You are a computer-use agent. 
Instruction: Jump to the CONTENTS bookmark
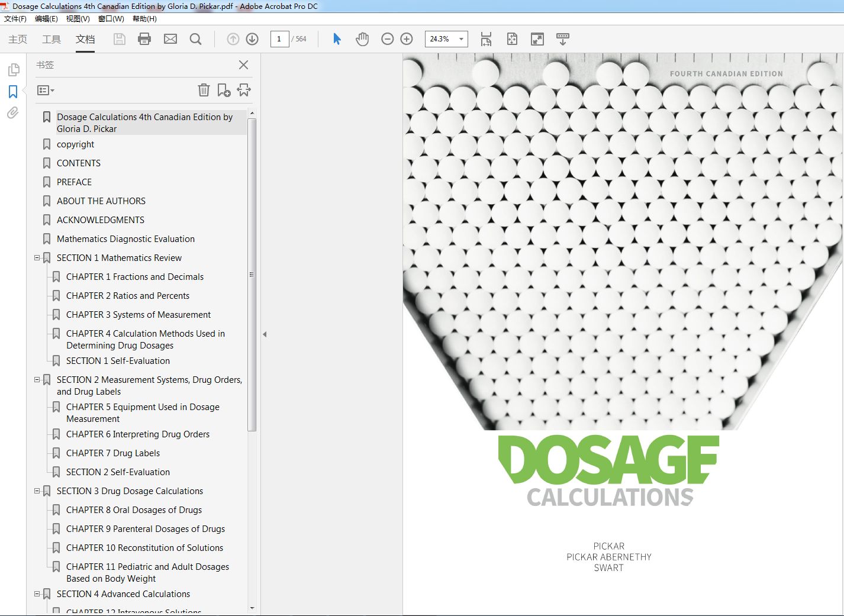79,163
